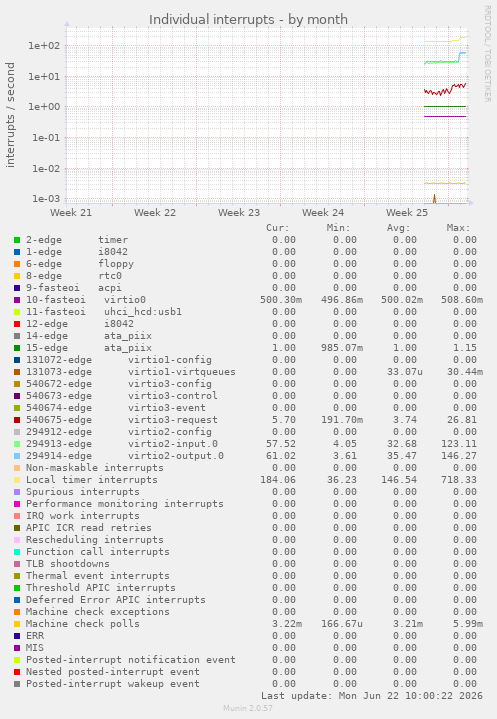The height and width of the screenshot is (719, 497).
Task: Click the 'virtio2-input.0' legend entry
Action: click(x=173, y=444)
